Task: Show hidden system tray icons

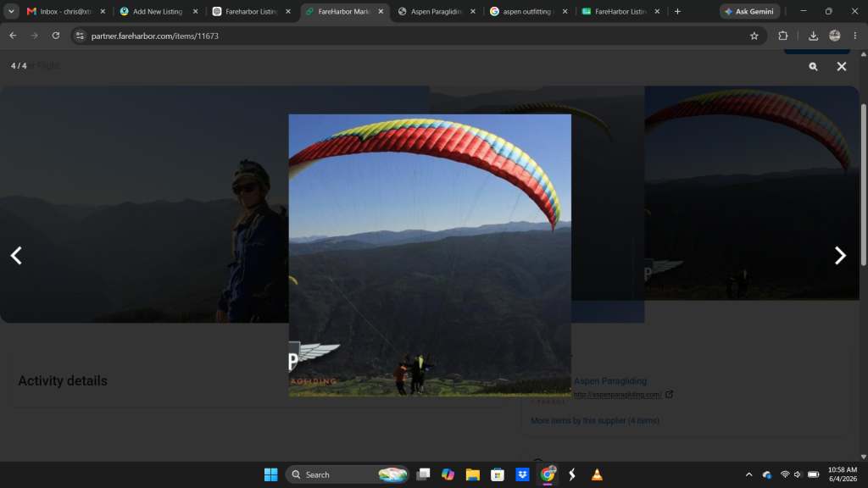Action: (749, 474)
